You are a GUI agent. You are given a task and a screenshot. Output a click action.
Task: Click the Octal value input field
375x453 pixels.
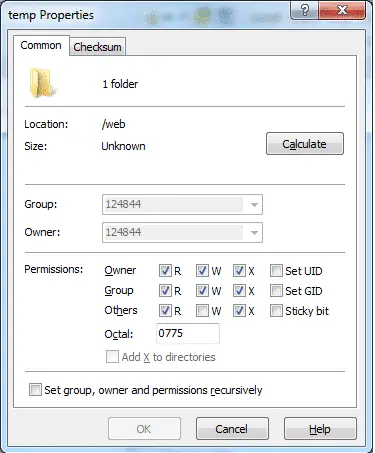click(188, 333)
